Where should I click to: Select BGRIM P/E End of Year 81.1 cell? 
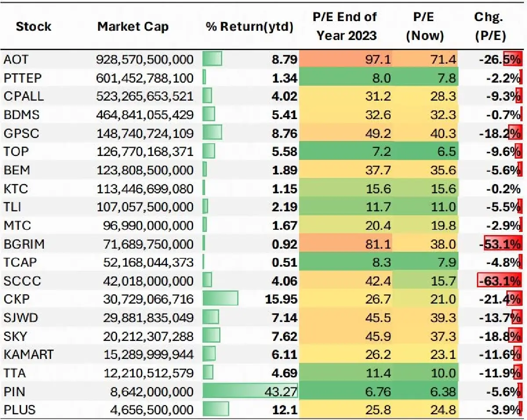click(x=345, y=244)
